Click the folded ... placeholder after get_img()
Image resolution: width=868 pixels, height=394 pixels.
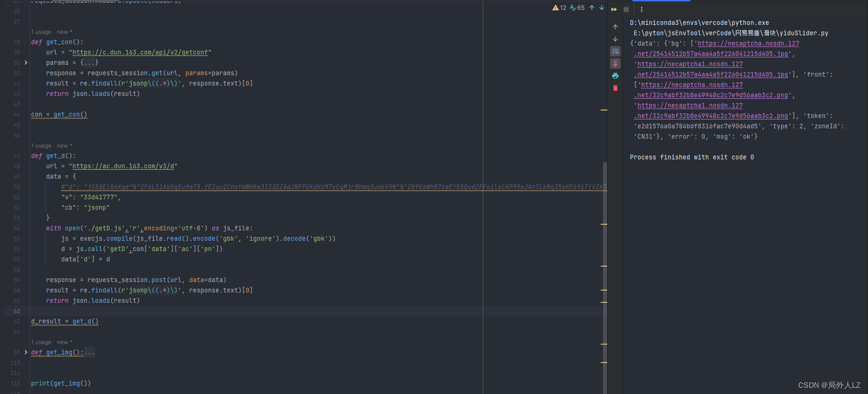coord(89,352)
